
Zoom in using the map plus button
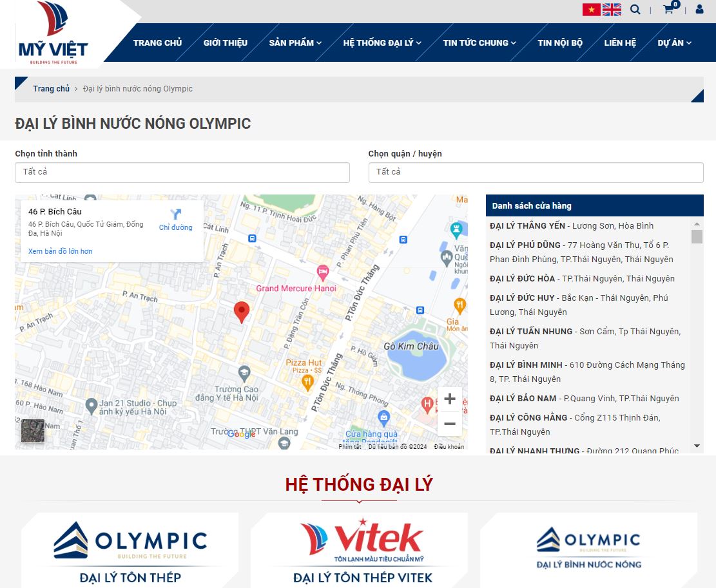click(x=449, y=398)
